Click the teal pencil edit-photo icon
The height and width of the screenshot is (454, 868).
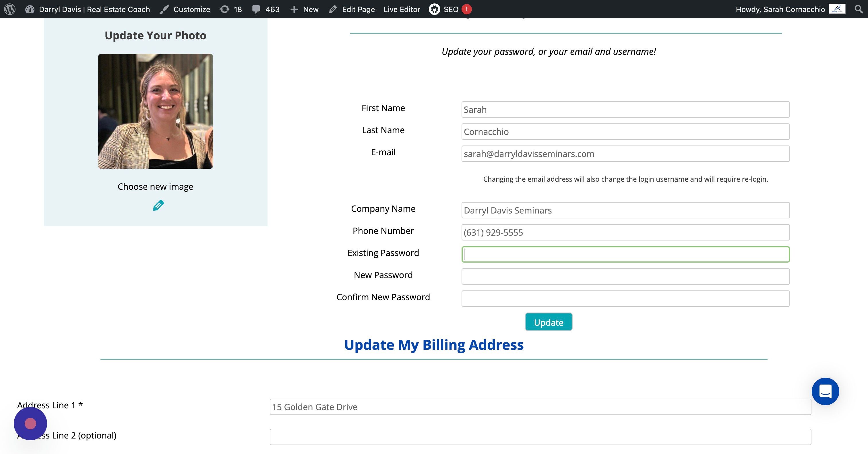[x=158, y=205]
